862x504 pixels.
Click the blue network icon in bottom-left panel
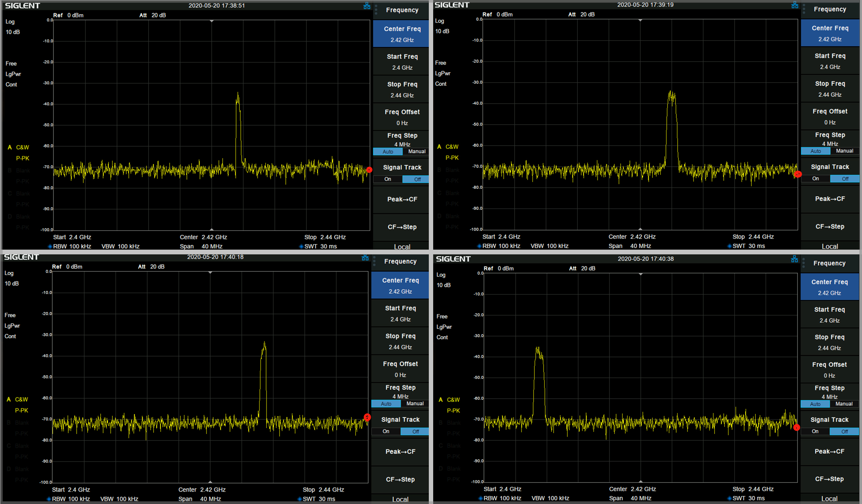365,258
